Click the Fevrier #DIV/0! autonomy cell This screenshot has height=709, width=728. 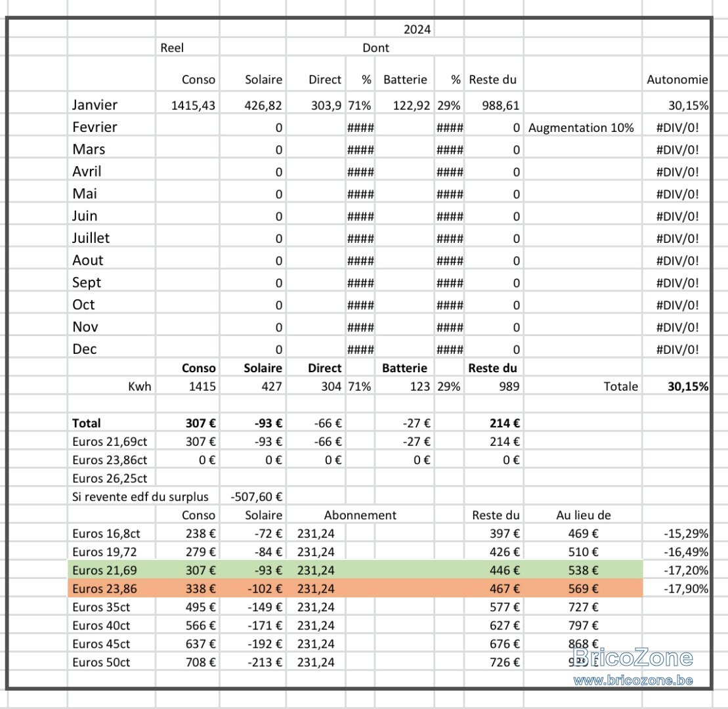[677, 127]
